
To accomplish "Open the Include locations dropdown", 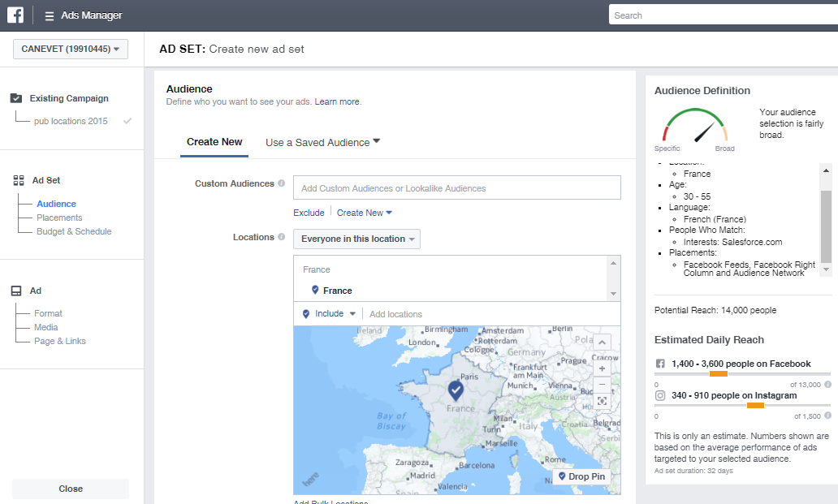I will pyautogui.click(x=329, y=313).
